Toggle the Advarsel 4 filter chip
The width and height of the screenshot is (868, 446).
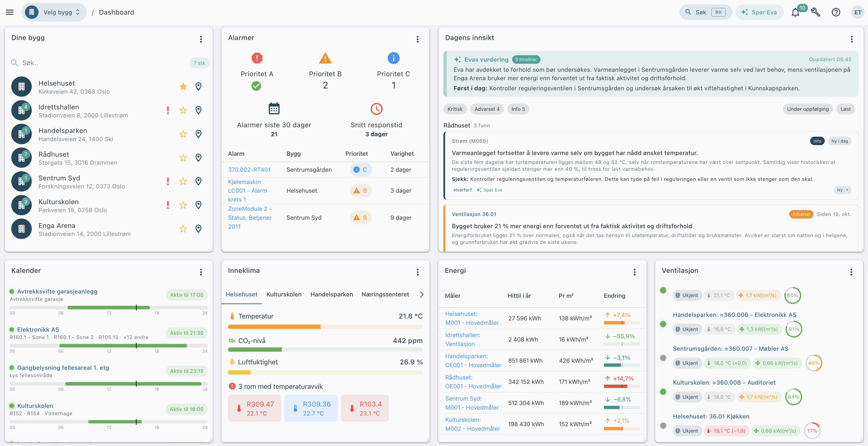[x=487, y=109]
